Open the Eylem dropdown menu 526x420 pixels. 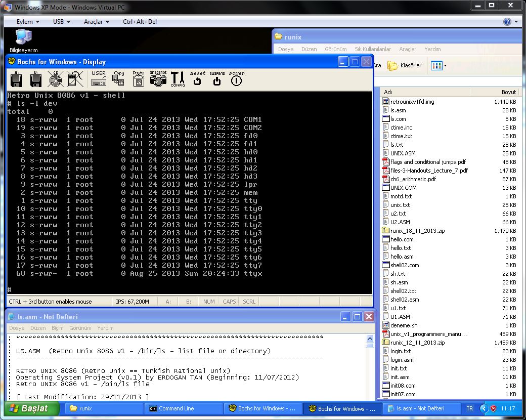(28, 21)
